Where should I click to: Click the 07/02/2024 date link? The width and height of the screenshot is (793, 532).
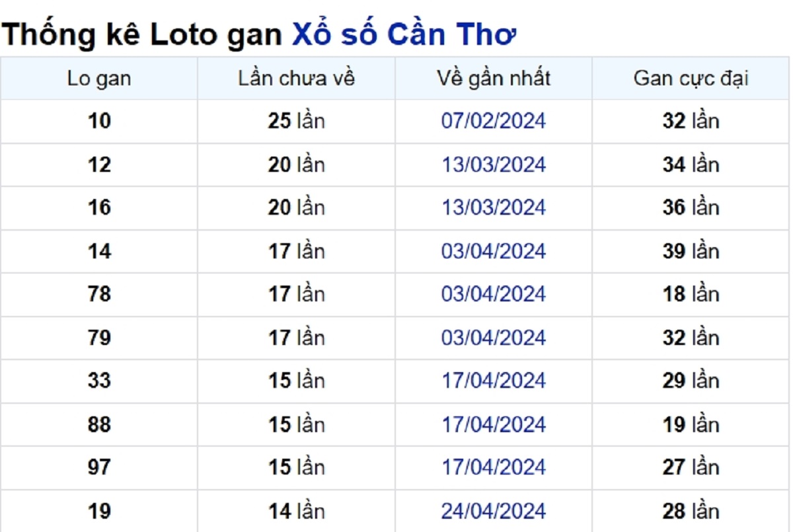coord(494,121)
